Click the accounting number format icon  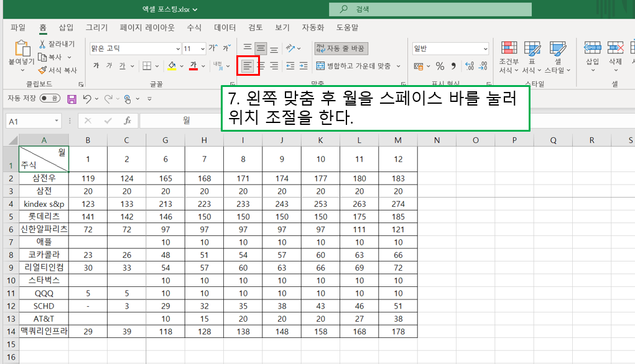point(419,65)
